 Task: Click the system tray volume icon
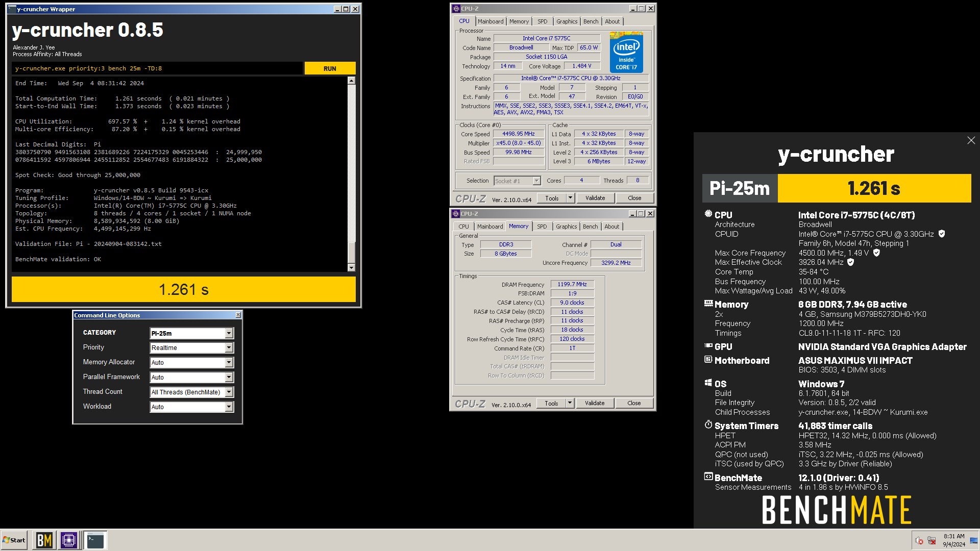(919, 541)
